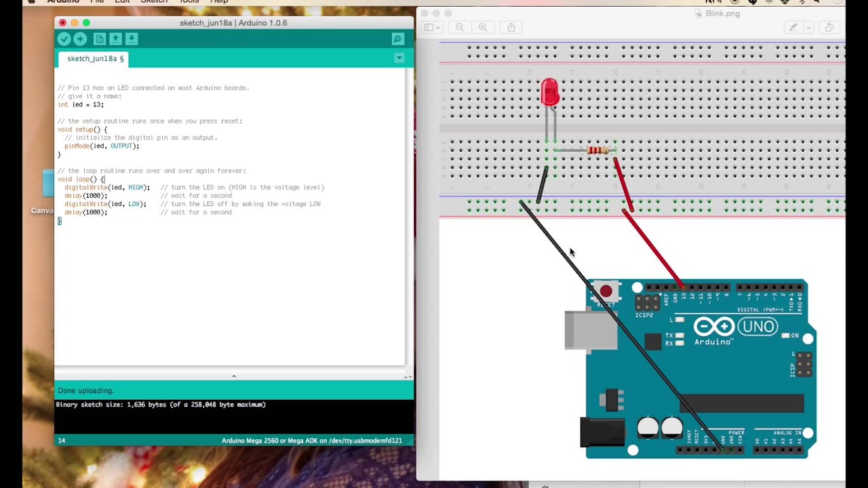Open the Serial Monitor magnifier icon
Screen dimensions: 868x488
pos(398,39)
